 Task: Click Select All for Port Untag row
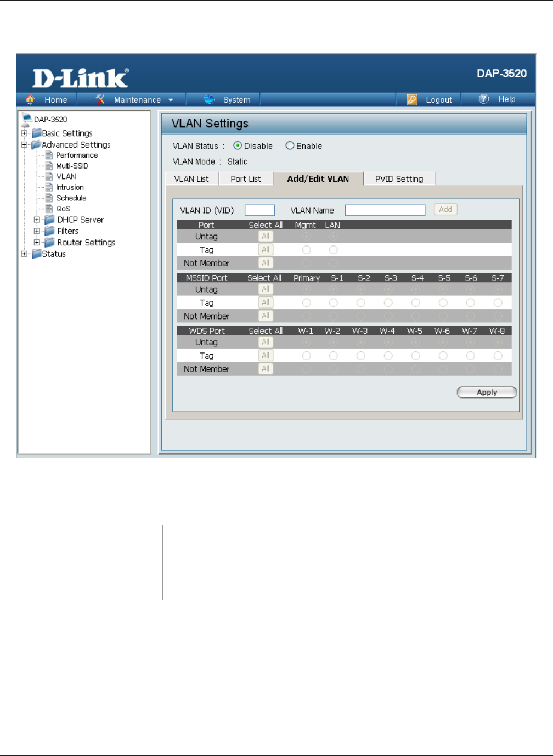266,236
